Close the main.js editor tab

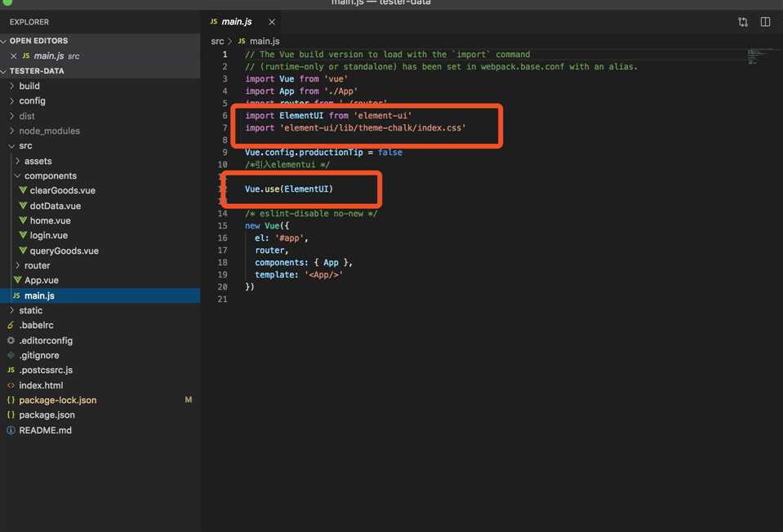pos(272,22)
